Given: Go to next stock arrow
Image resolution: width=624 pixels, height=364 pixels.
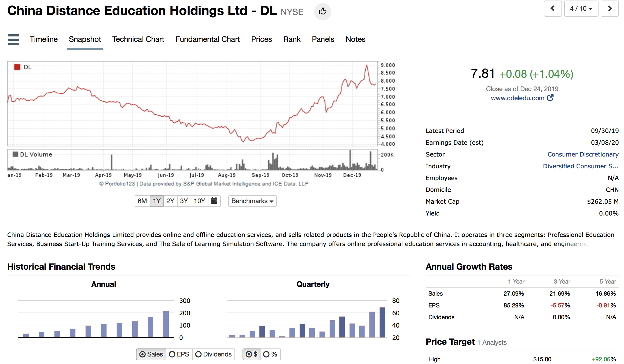Looking at the screenshot, I should point(610,9).
